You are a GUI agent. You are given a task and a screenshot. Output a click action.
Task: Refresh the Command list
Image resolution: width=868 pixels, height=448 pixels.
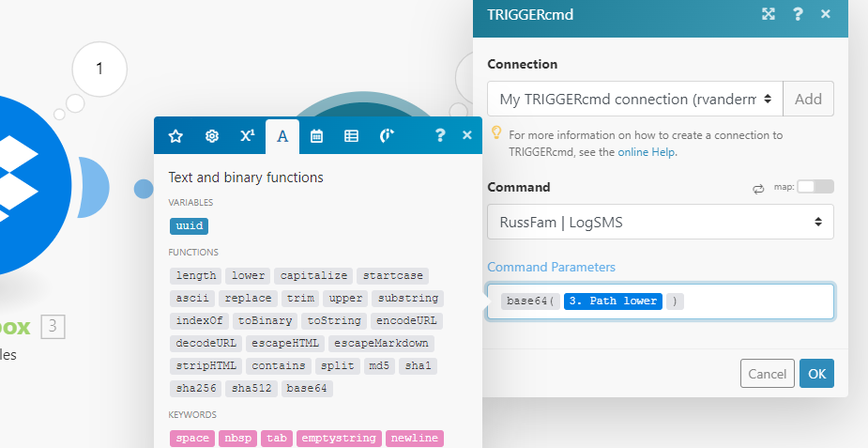tap(758, 189)
